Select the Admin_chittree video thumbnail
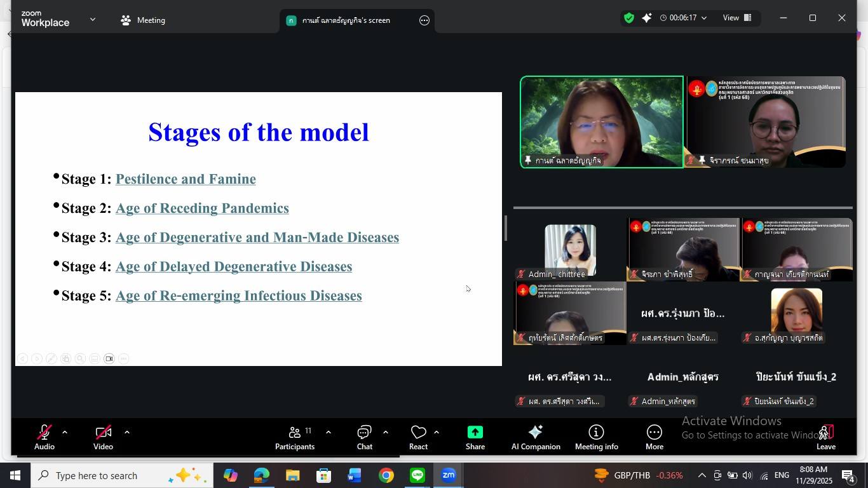This screenshot has width=868, height=488. pyautogui.click(x=570, y=249)
